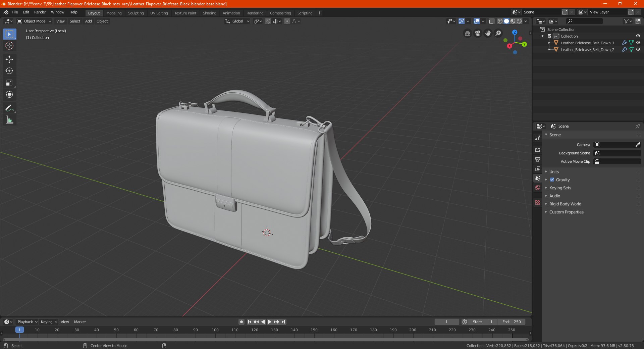Switch to the Sculpting workspace tab

[136, 13]
